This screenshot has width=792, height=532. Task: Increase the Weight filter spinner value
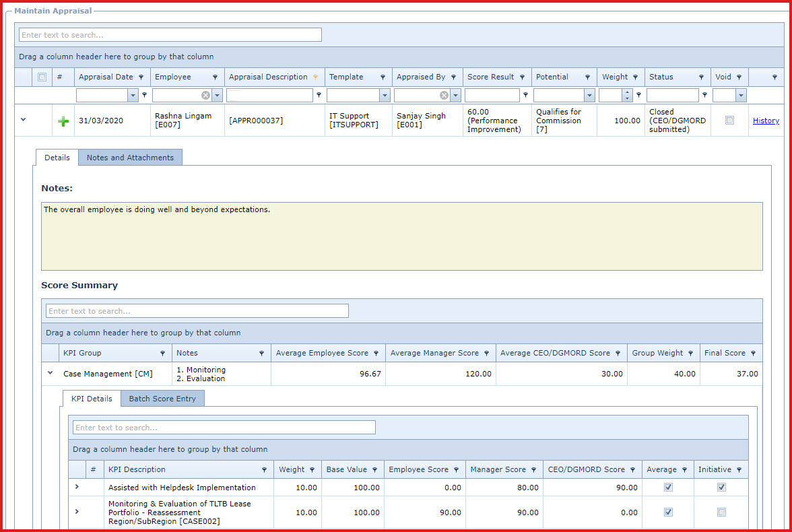[x=628, y=93]
